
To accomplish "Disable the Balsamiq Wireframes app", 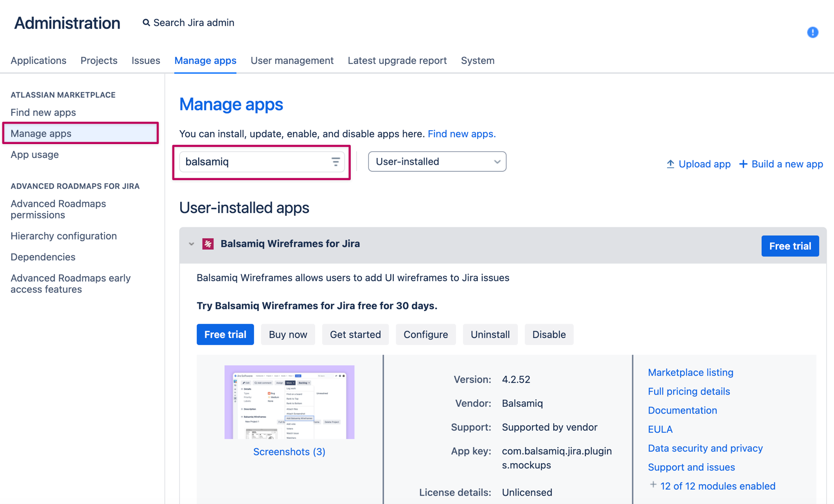I will [x=549, y=334].
